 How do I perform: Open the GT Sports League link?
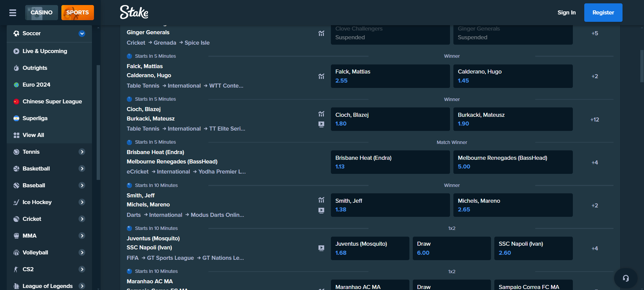pyautogui.click(x=170, y=258)
